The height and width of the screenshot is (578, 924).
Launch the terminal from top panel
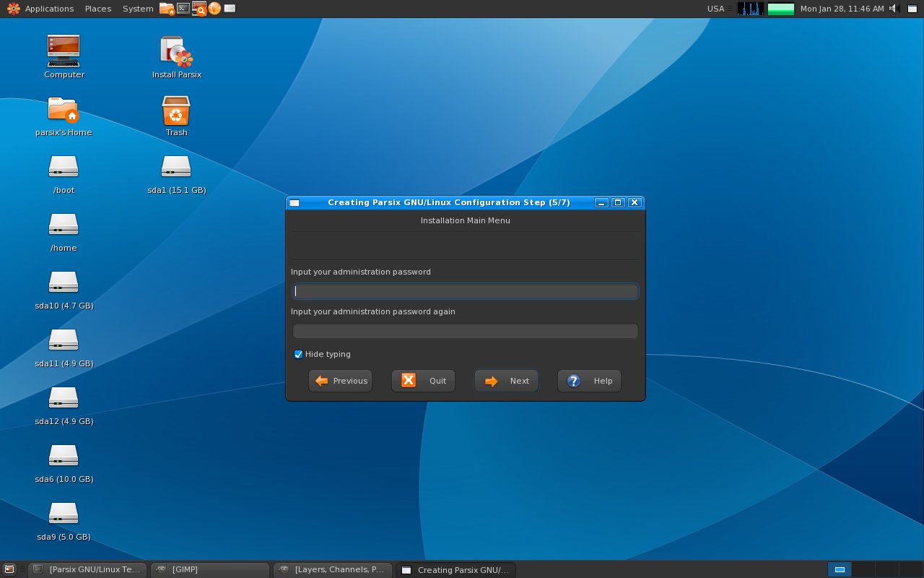183,9
